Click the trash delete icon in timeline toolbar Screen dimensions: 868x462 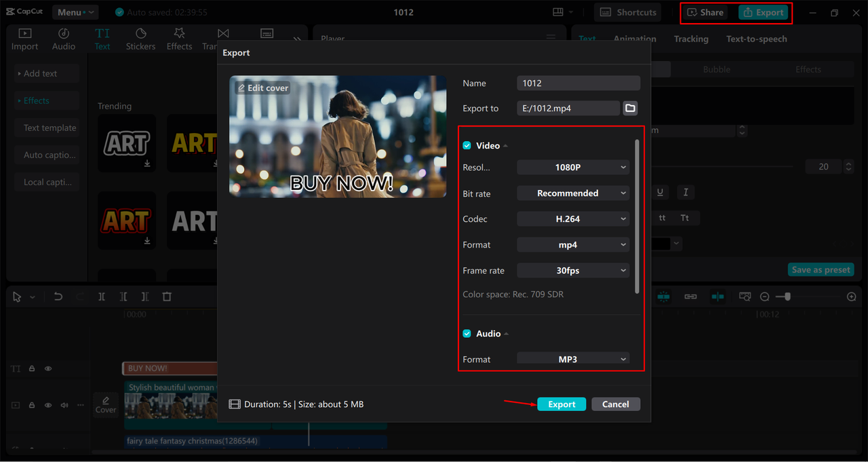tap(167, 296)
